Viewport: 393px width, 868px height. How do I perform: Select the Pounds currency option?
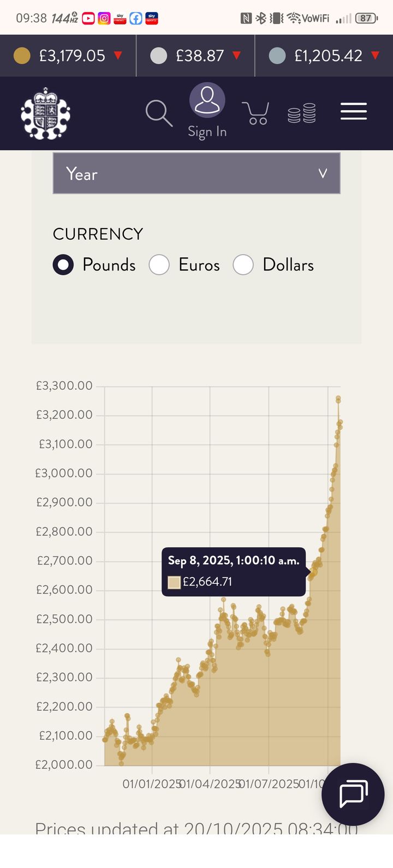coord(63,265)
